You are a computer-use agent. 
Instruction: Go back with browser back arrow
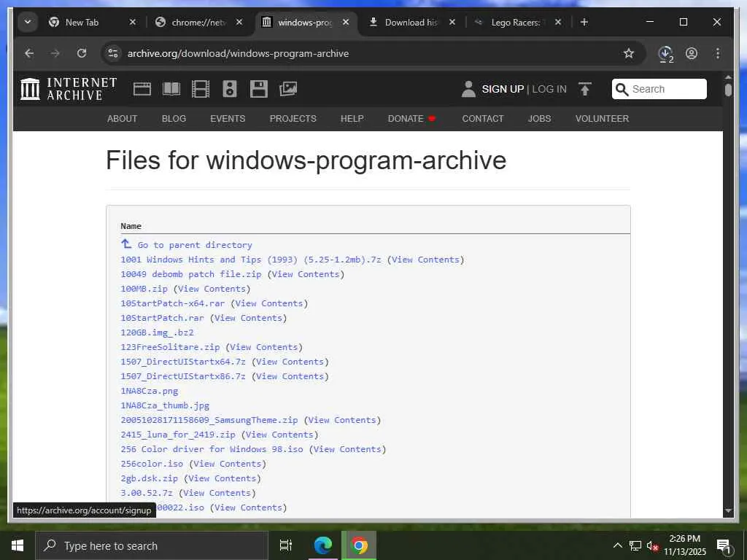29,53
